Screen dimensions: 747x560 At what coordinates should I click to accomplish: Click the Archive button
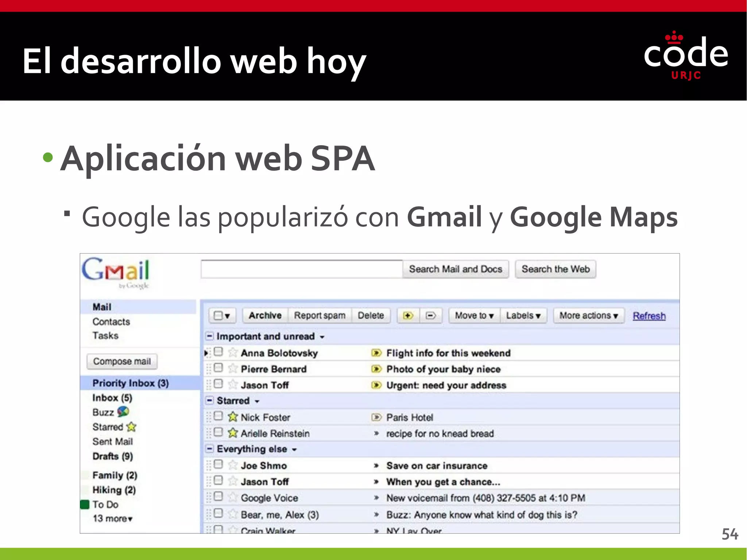tap(265, 316)
